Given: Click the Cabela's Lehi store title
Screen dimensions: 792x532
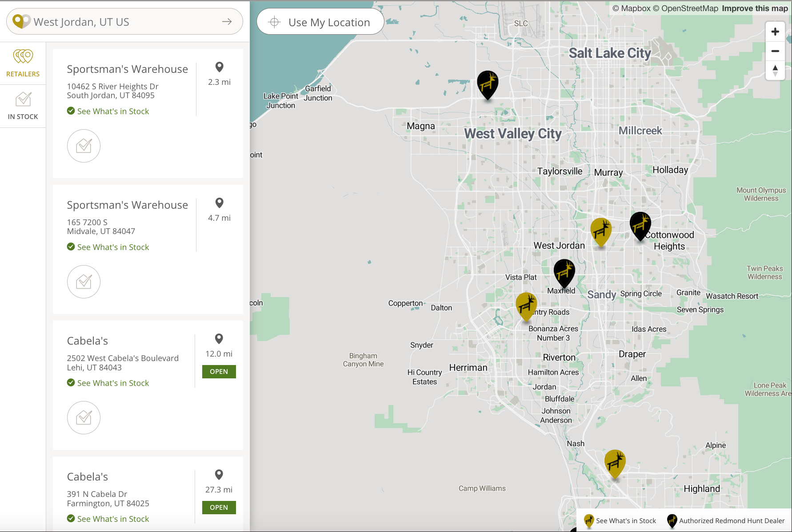Looking at the screenshot, I should [88, 341].
